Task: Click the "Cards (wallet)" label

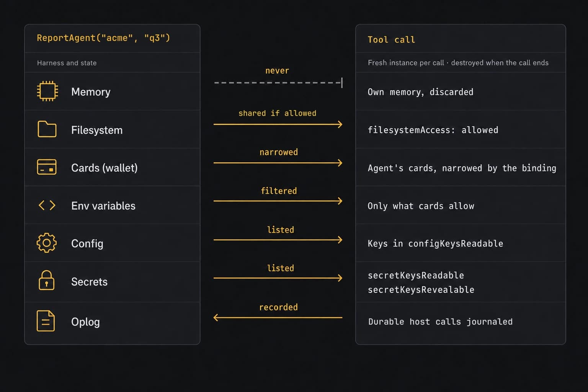Action: pyautogui.click(x=104, y=168)
